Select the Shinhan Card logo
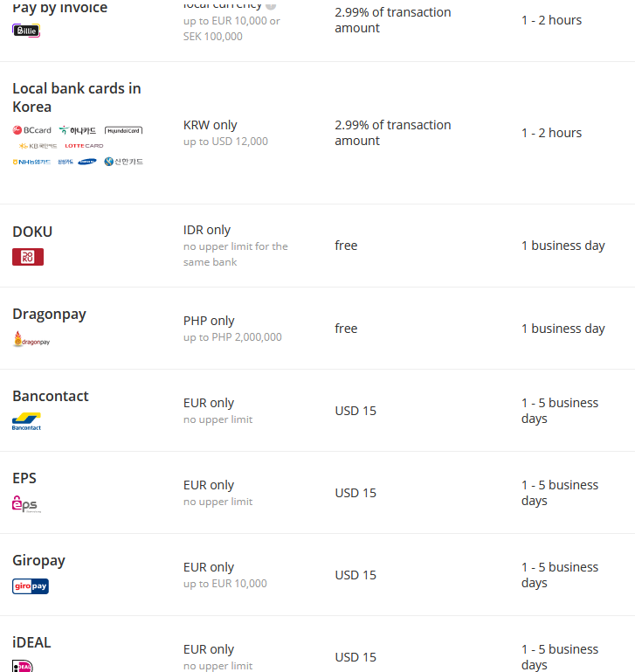 (123, 162)
